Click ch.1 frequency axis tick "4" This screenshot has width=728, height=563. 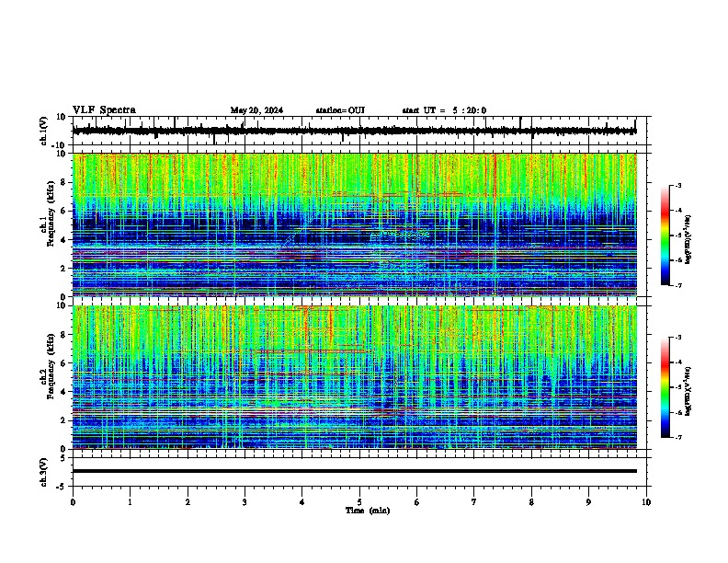click(63, 240)
